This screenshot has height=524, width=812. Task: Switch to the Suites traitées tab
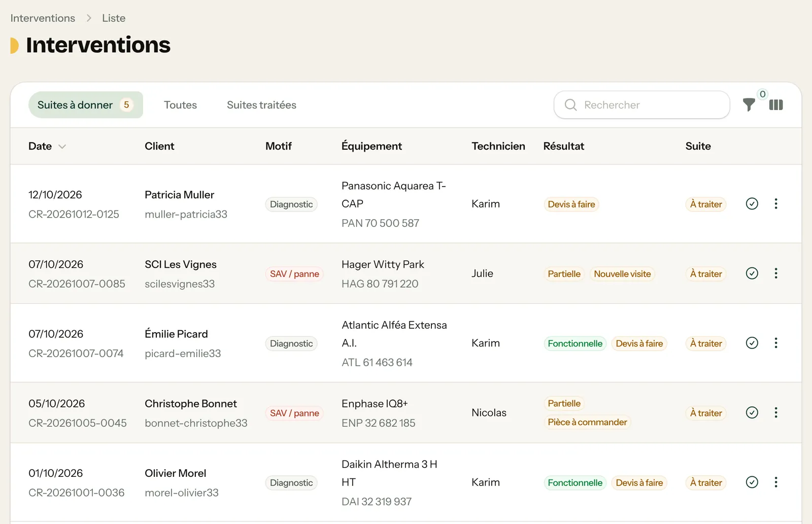point(261,105)
